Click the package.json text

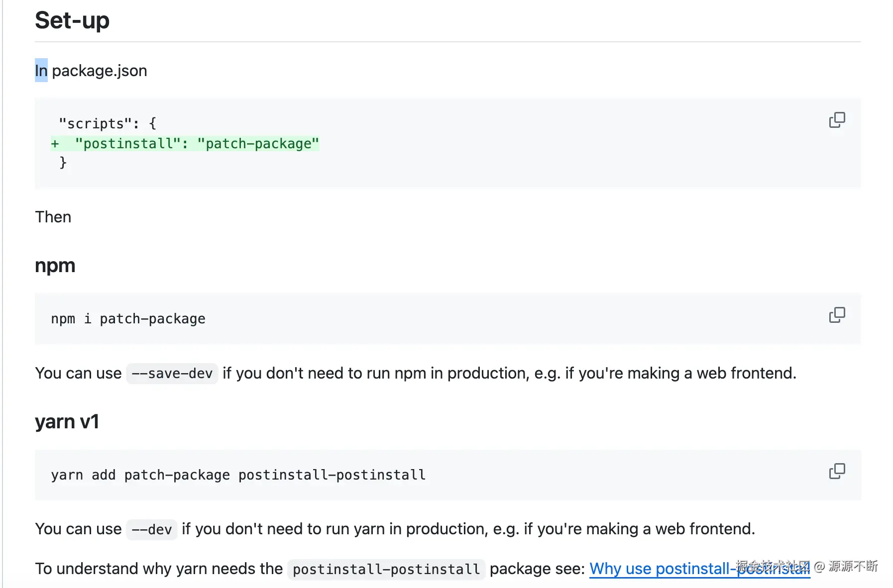pyautogui.click(x=100, y=71)
